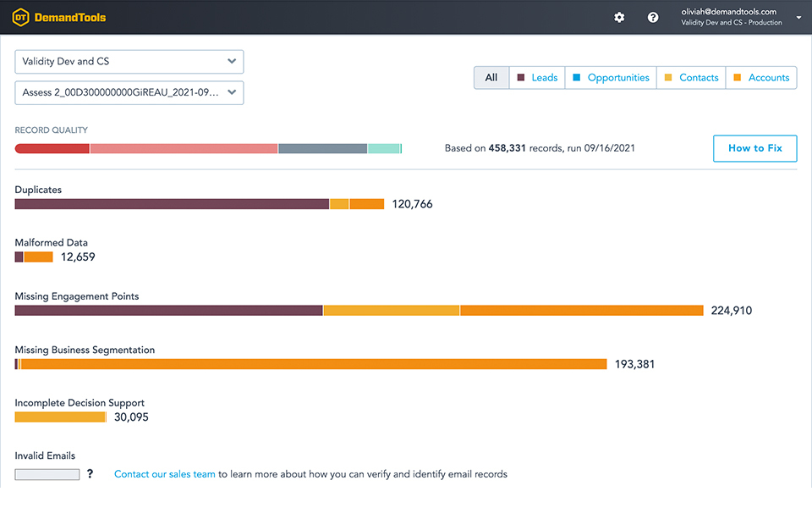Click the Missing Business Segmentation heading
This screenshot has width=812, height=508.
85,350
